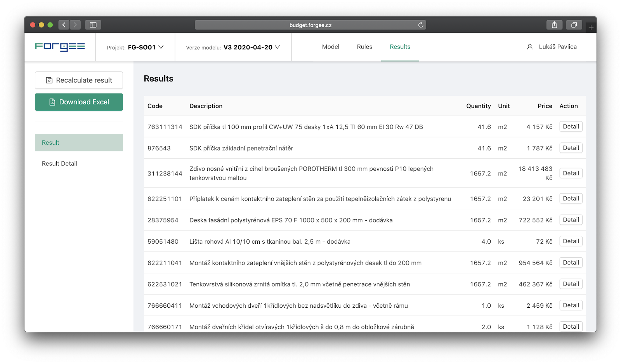Select code cell 59051480

click(x=163, y=241)
